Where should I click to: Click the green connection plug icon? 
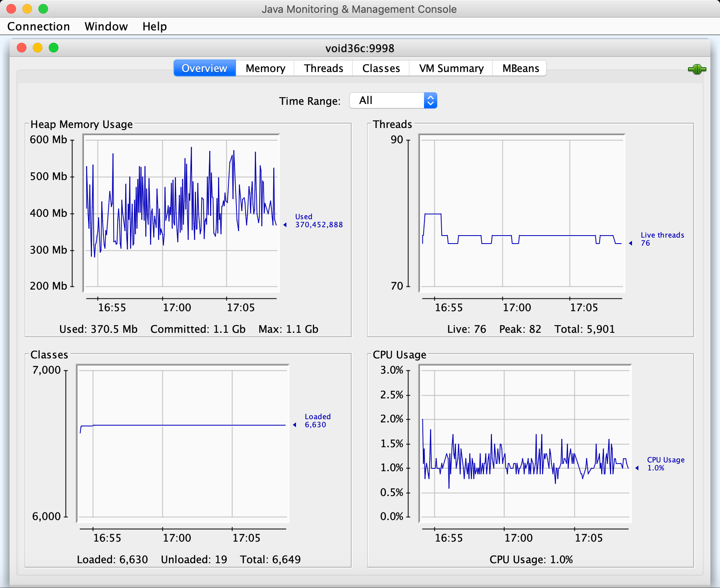696,69
